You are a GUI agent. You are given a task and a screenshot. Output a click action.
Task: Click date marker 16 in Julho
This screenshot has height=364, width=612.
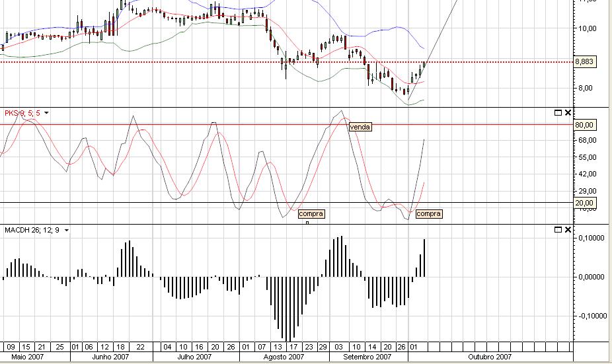click(199, 347)
